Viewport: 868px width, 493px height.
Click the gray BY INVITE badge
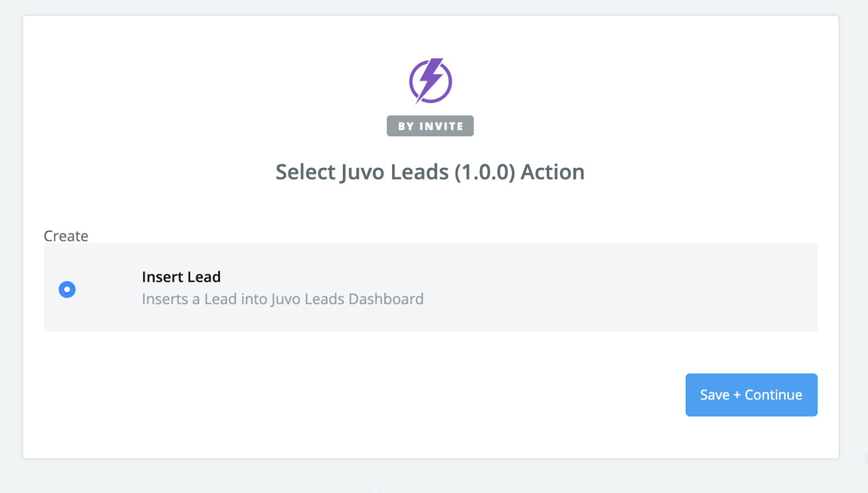click(430, 126)
